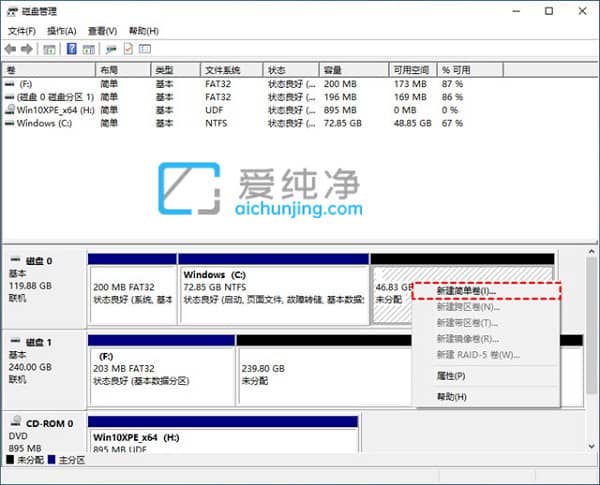
Task: Click the blue question mark help icon
Action: click(x=72, y=49)
